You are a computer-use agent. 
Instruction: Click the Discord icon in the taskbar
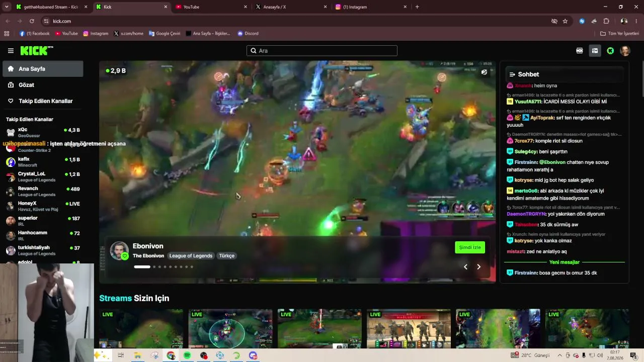click(x=253, y=355)
